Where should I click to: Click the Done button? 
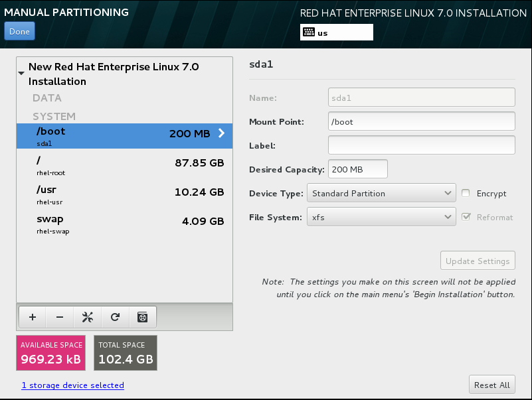[19, 31]
